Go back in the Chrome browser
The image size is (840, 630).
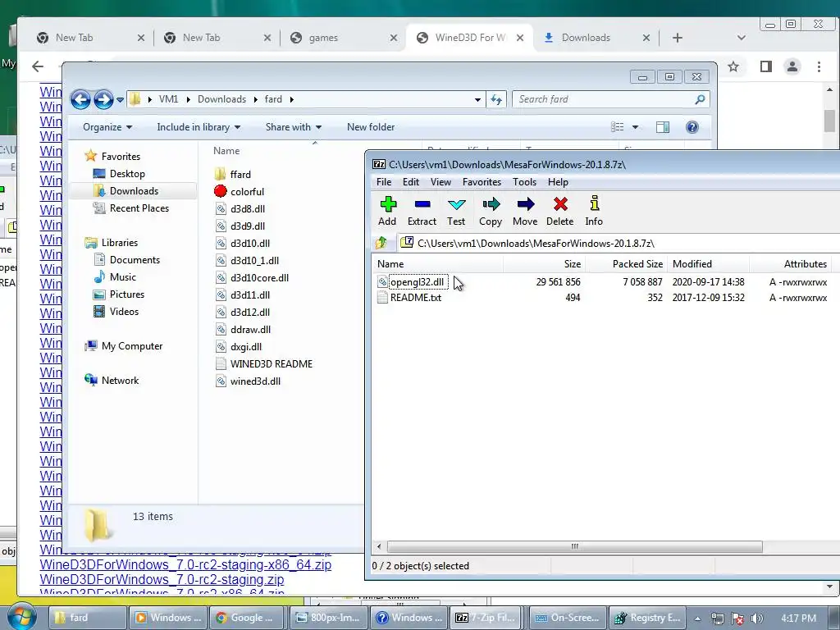(x=38, y=66)
